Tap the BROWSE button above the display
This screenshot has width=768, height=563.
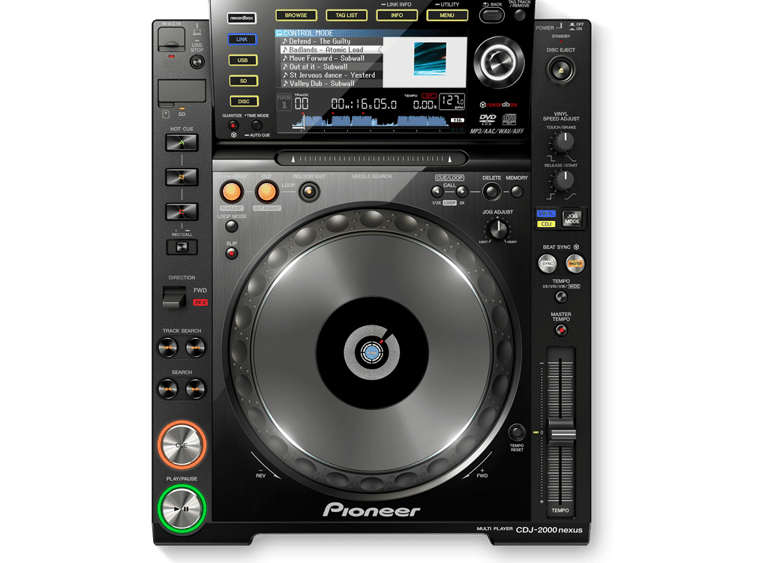point(296,15)
